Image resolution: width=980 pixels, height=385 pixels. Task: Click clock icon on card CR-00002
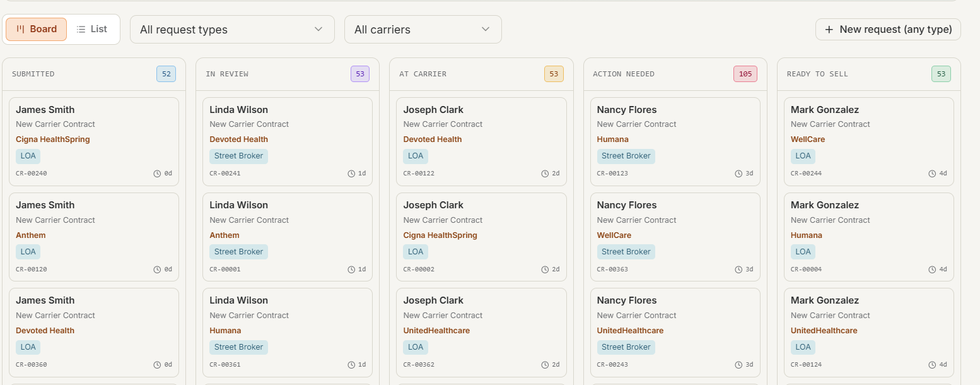click(x=545, y=269)
